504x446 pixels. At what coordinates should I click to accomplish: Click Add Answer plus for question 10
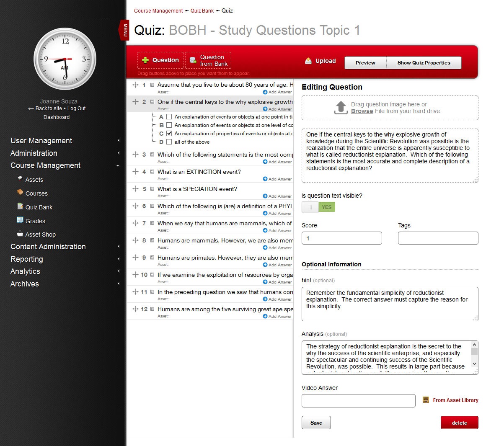pyautogui.click(x=265, y=282)
